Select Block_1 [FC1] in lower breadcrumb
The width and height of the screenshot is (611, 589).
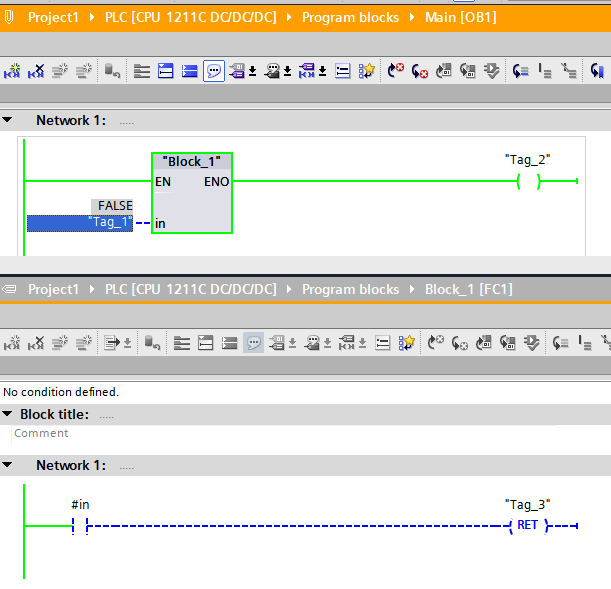(468, 289)
